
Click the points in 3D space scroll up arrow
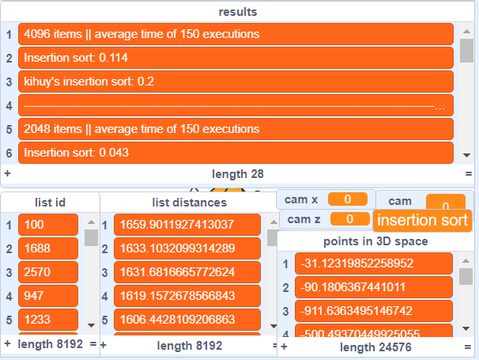466,261
